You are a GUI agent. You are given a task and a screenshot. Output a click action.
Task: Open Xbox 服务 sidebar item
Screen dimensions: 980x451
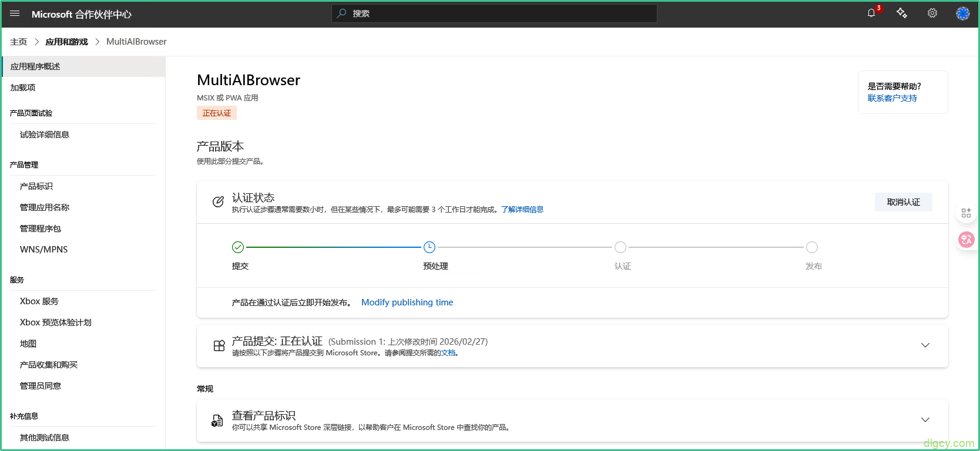coord(39,301)
